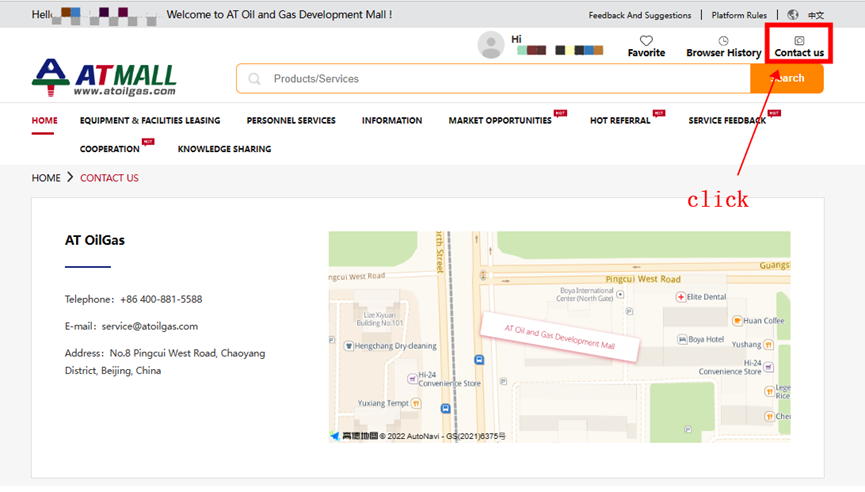
Task: Click the AT OilGas heading
Action: 95,240
